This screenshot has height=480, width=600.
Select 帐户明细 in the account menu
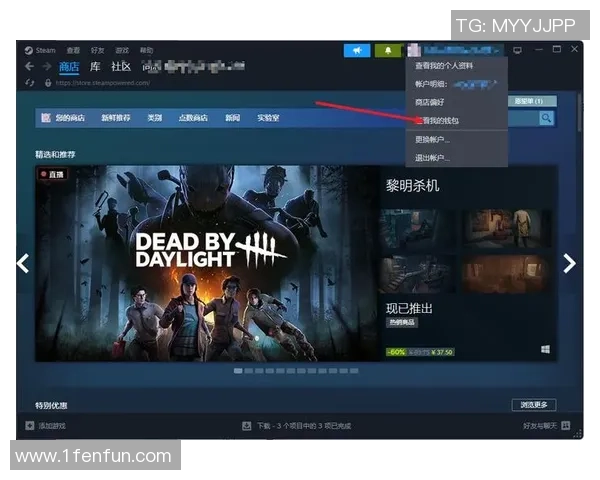tap(457, 84)
